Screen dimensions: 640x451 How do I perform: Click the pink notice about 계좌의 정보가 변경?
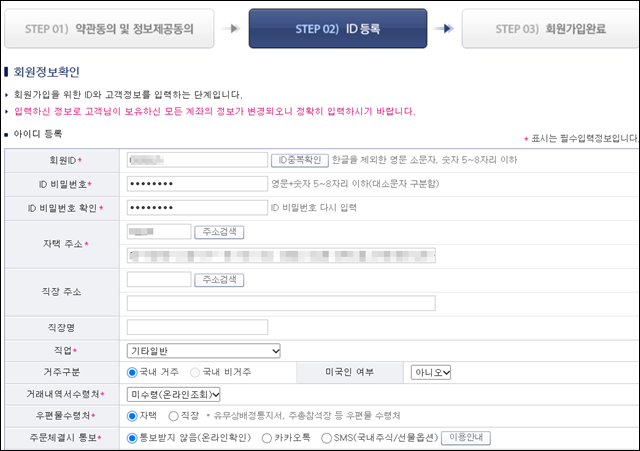click(x=215, y=111)
